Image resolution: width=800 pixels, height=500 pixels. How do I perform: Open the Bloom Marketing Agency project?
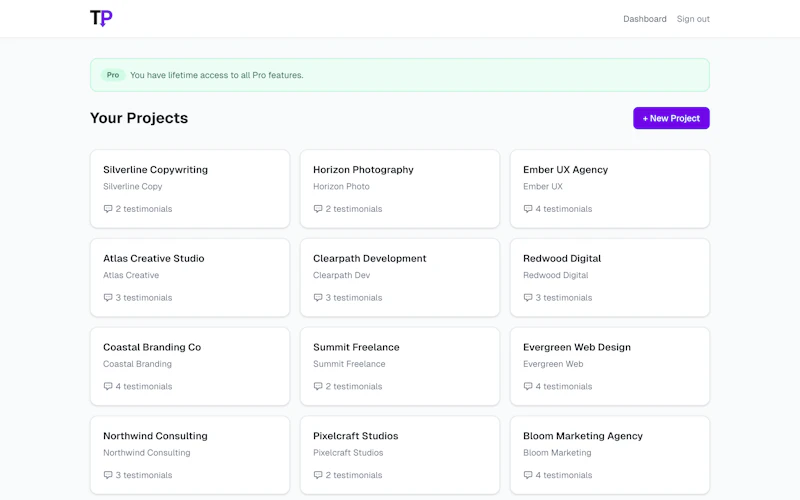pyautogui.click(x=610, y=455)
